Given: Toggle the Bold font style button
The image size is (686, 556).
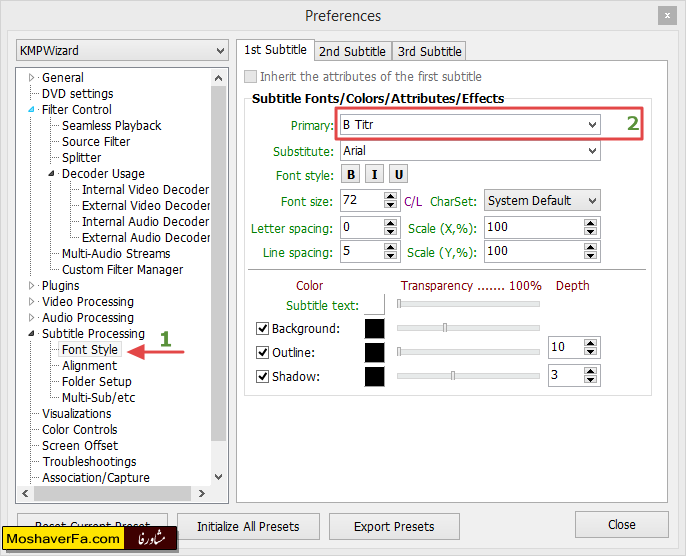Looking at the screenshot, I should point(351,175).
